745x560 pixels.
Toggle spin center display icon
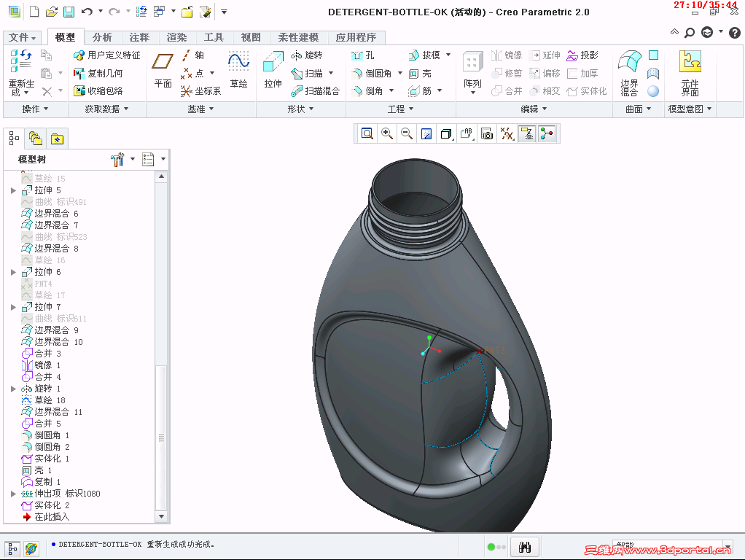pos(547,134)
